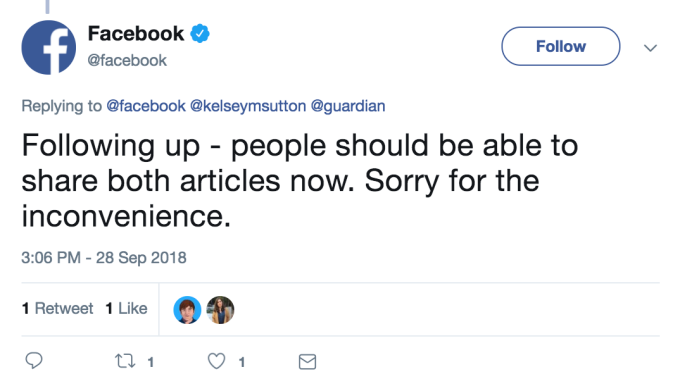Send tweet via direct message envelope icon
680x391 pixels.
[x=307, y=362]
